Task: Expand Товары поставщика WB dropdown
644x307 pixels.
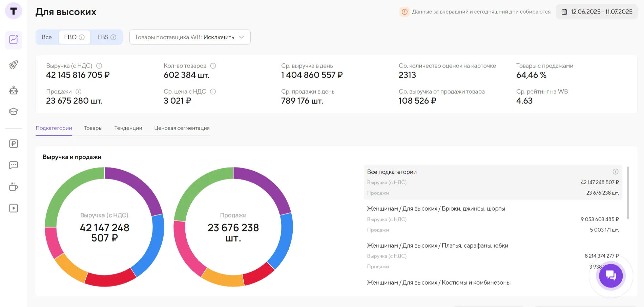Action: (190, 37)
